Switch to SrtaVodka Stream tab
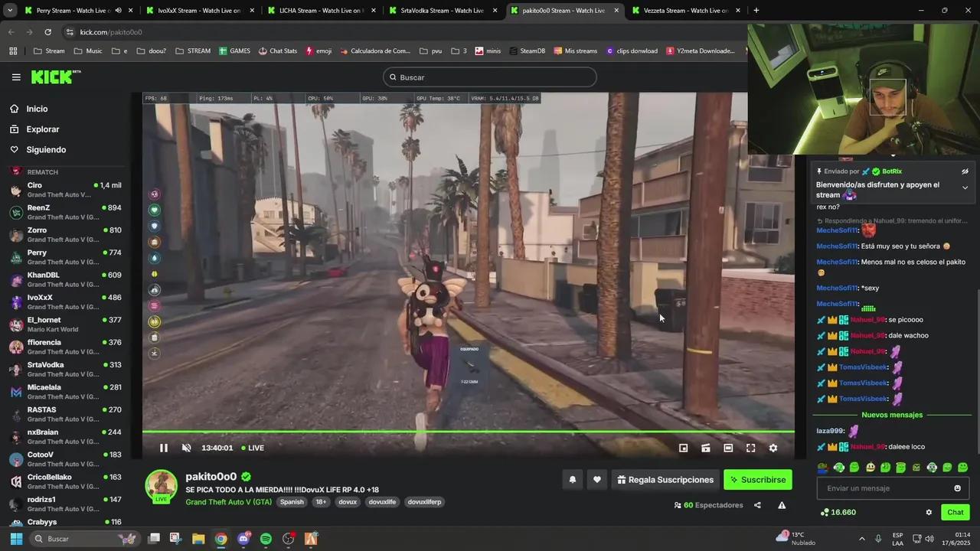Image resolution: width=980 pixels, height=551 pixels. pos(442,11)
